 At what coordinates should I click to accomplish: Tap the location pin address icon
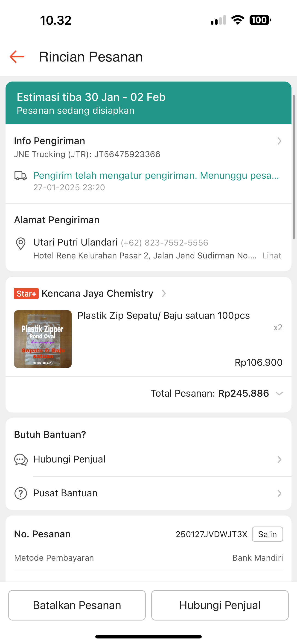coord(20,243)
